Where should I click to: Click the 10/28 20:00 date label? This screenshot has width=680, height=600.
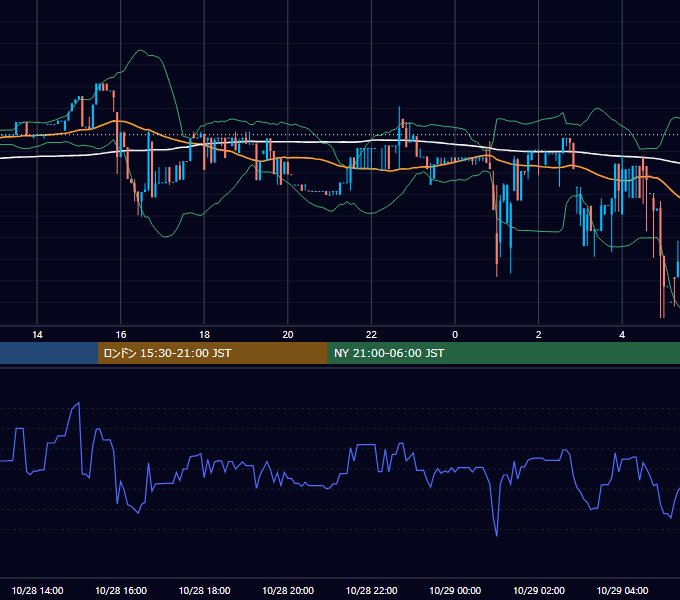pyautogui.click(x=288, y=590)
